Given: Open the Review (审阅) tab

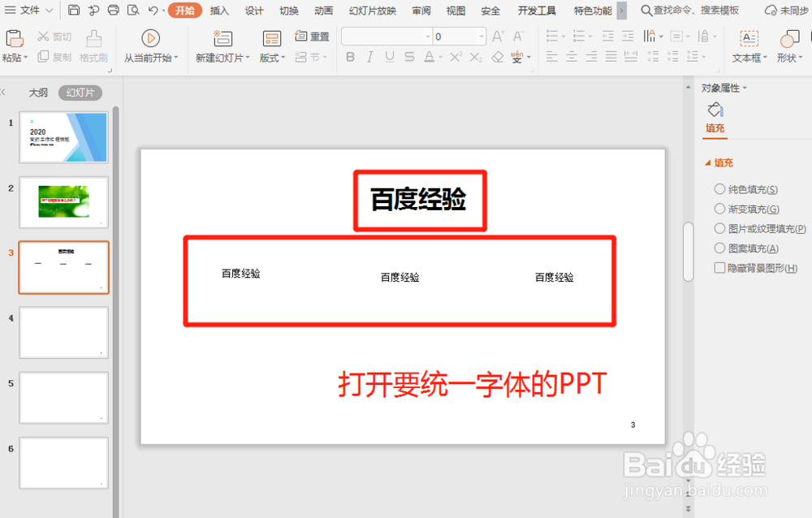Looking at the screenshot, I should click(421, 11).
